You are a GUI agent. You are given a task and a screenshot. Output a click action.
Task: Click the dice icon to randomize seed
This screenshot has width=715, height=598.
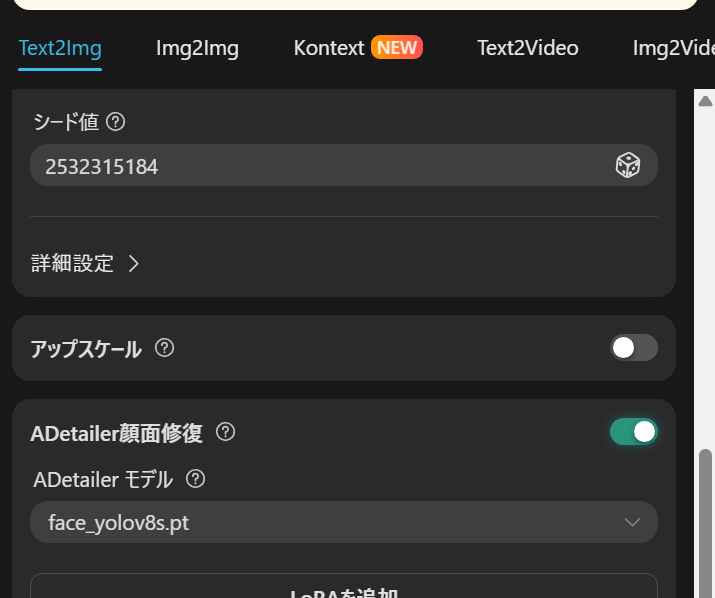(627, 166)
